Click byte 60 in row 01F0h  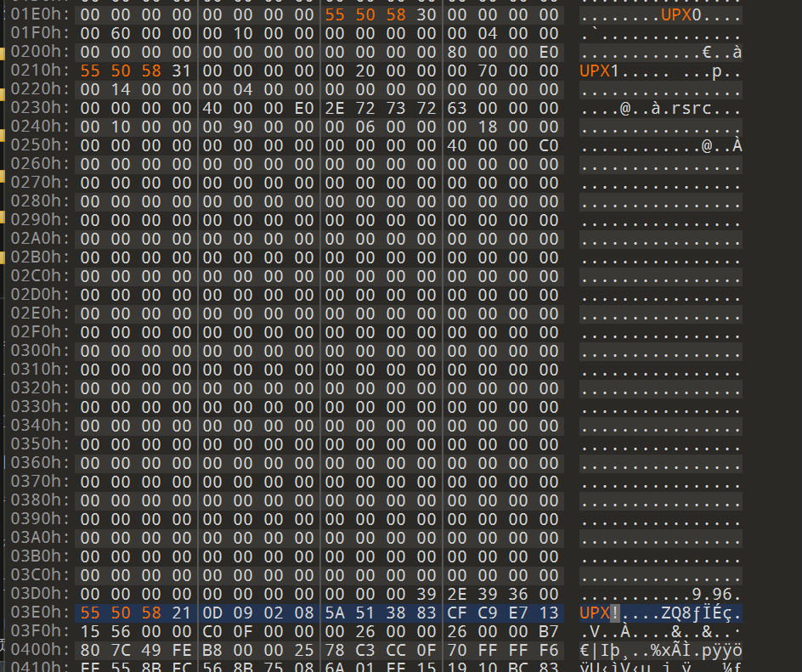[121, 34]
